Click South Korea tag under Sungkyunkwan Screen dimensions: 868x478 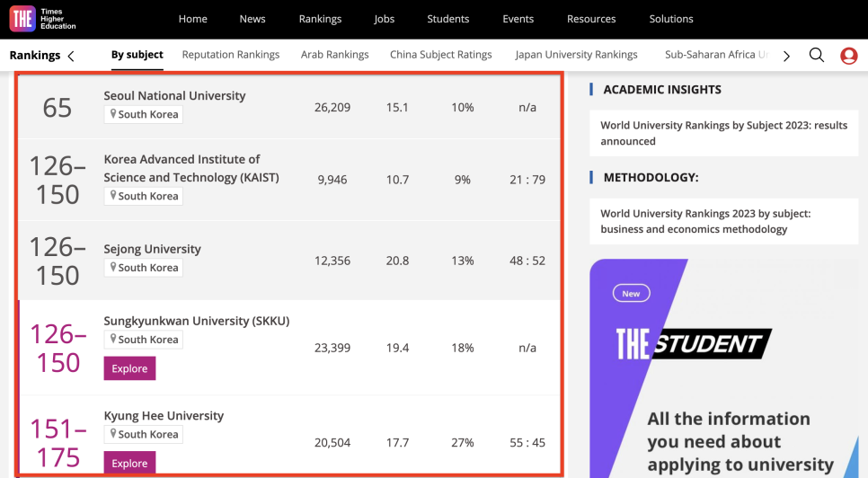144,339
